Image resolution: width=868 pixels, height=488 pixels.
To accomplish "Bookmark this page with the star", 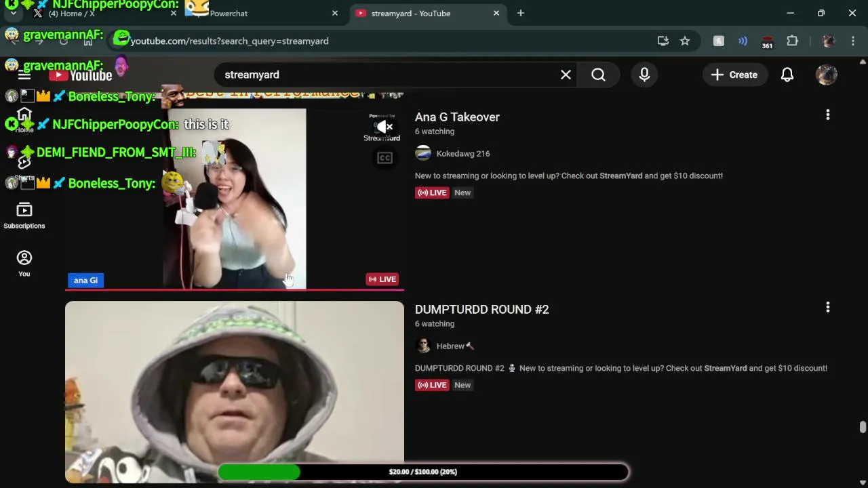I will pos(685,41).
